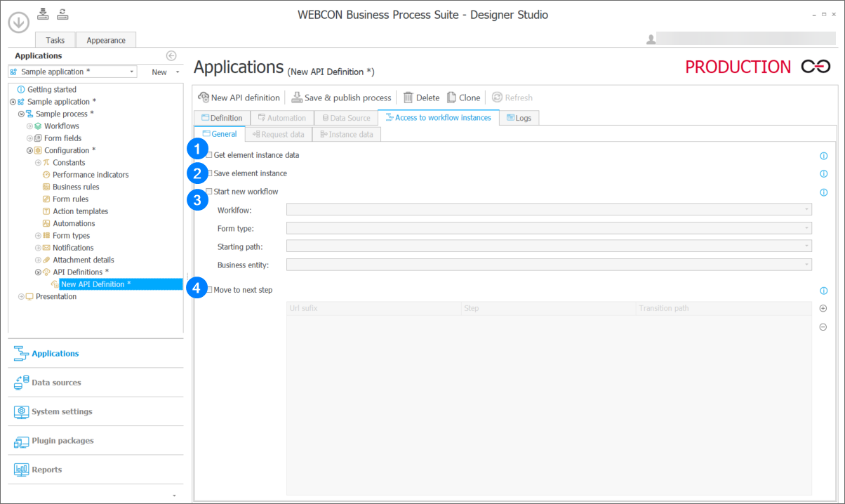Open the Workflow dropdown
The image size is (845, 504).
[x=549, y=209]
